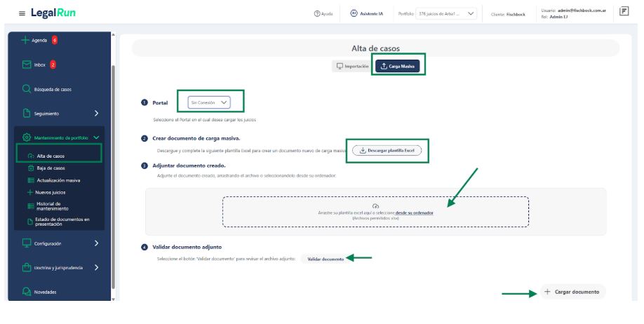Screen dimensions: 644x324
Task: Select the Carga Masiva tab
Action: click(398, 66)
